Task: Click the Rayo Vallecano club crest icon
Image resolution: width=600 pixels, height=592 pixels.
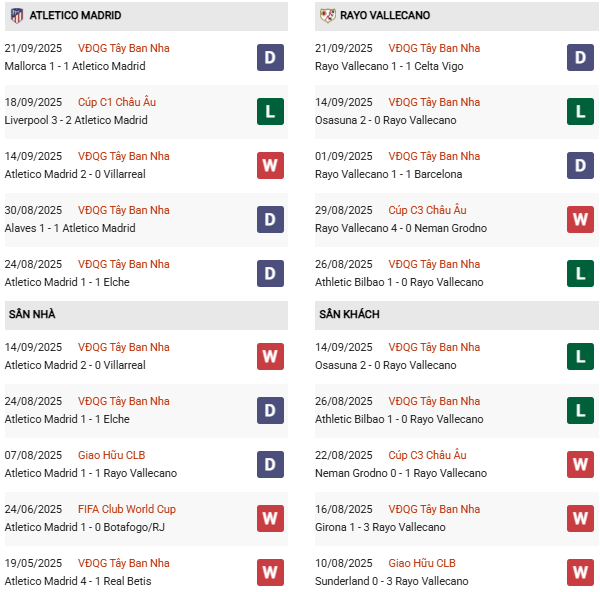Action: (x=328, y=15)
